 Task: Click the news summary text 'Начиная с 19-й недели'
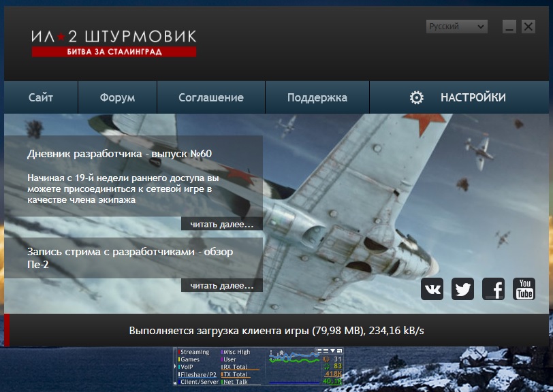point(123,189)
